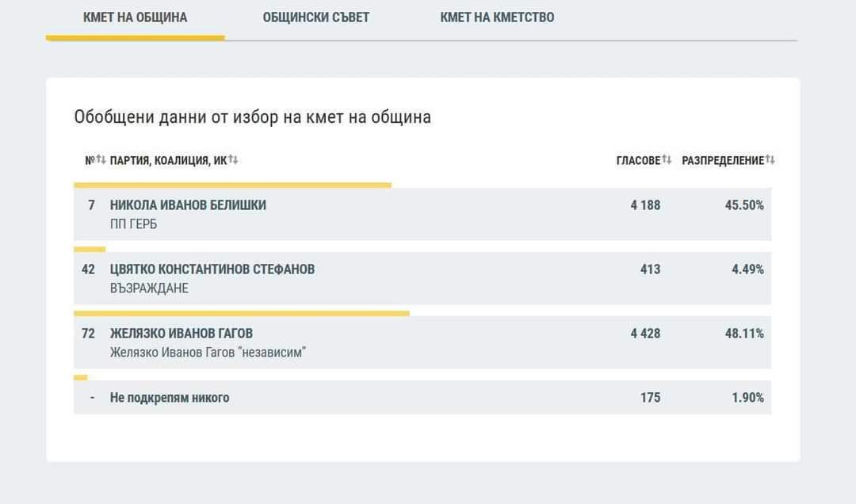Viewport: 856px width, 504px height.
Task: Click the ПАРТИЯ, КОАЛИЦИЯ, ИК header
Action: point(168,161)
